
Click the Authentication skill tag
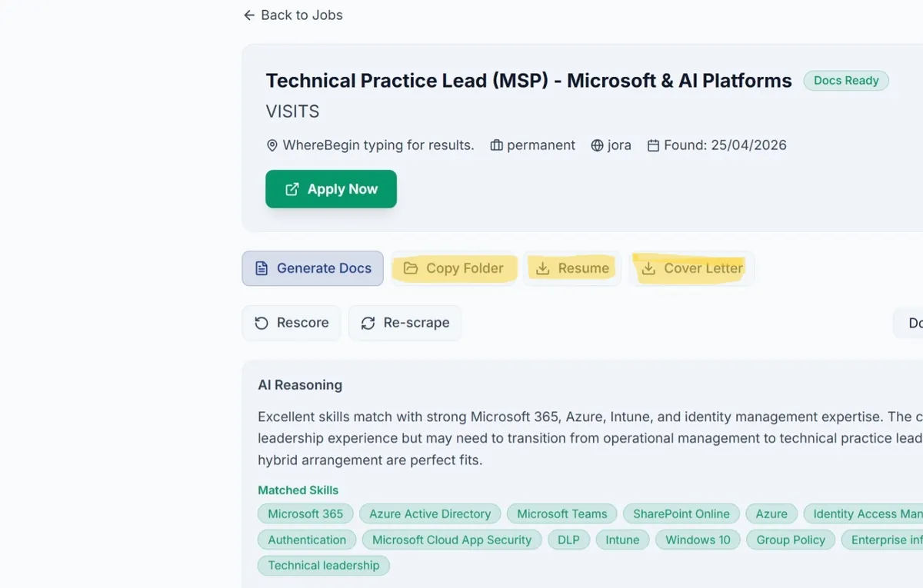coord(307,540)
